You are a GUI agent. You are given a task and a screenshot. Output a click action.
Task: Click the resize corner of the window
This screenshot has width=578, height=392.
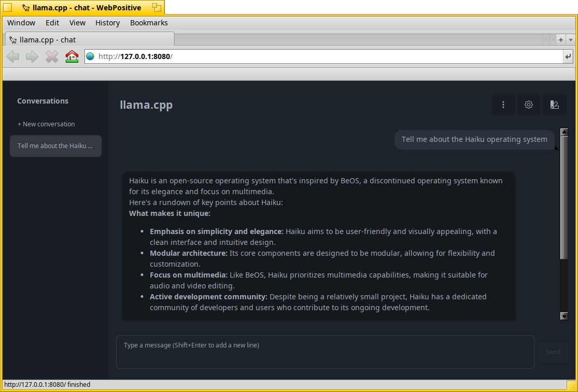click(x=571, y=385)
